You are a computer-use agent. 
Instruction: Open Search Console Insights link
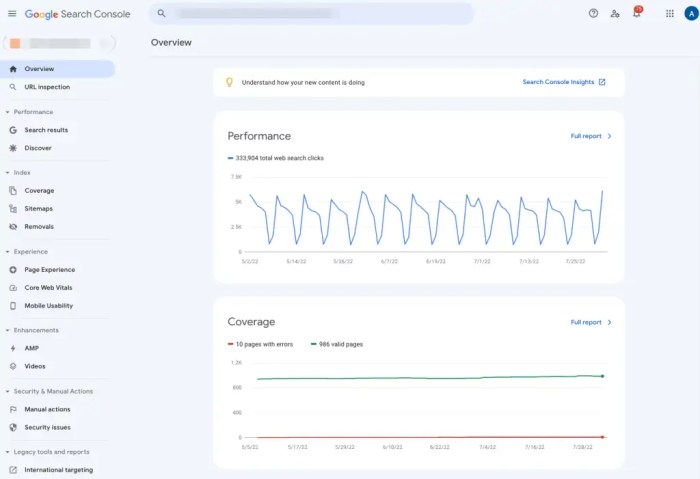pyautogui.click(x=558, y=82)
